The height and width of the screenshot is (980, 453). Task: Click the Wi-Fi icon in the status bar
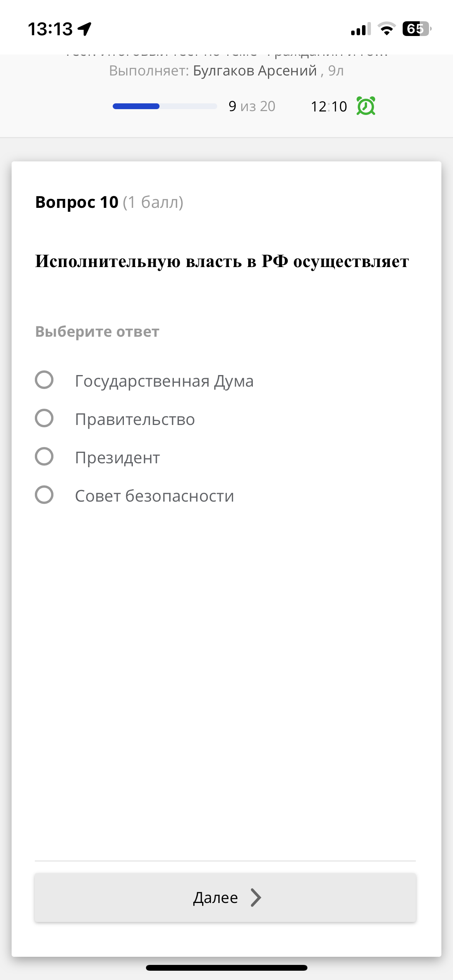pyautogui.click(x=387, y=29)
